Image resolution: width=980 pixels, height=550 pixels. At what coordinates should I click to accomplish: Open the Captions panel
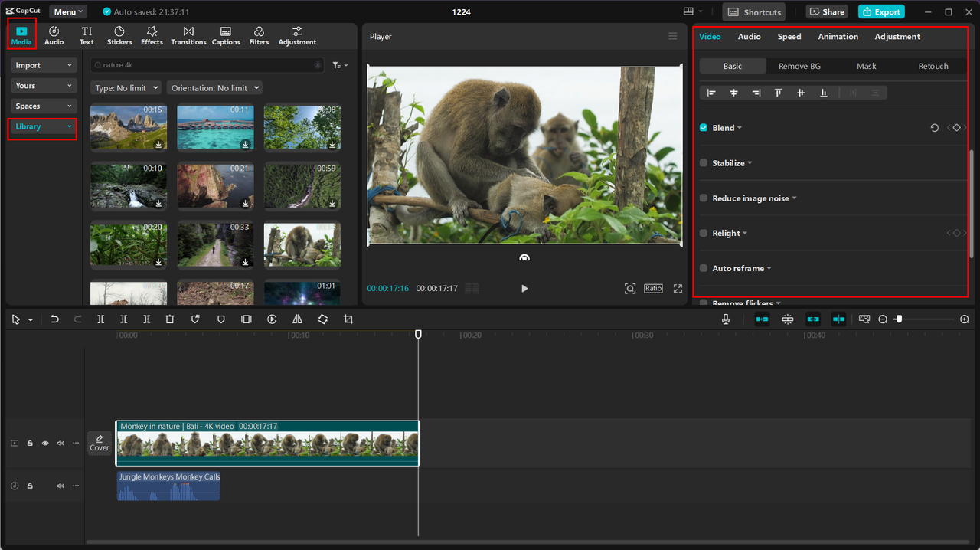226,35
